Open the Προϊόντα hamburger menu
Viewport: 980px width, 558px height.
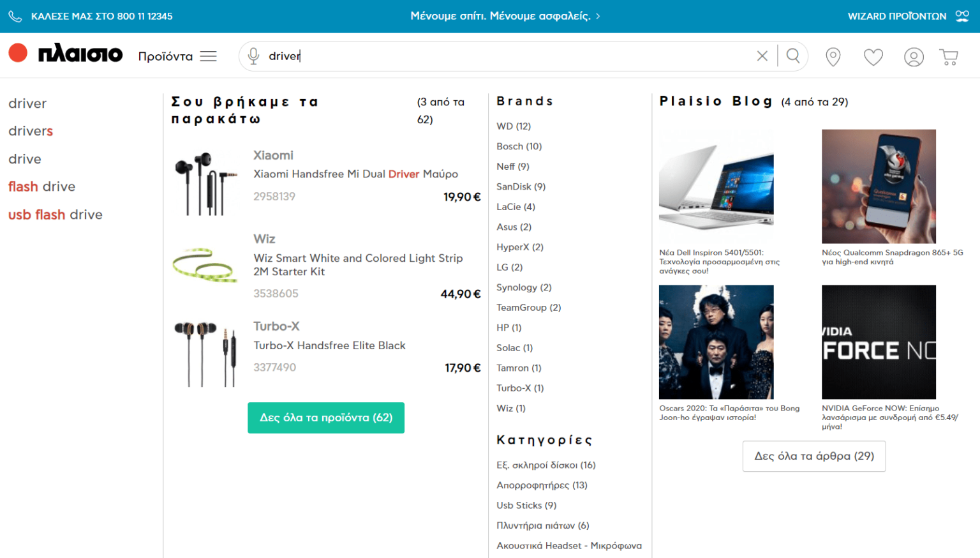click(208, 56)
